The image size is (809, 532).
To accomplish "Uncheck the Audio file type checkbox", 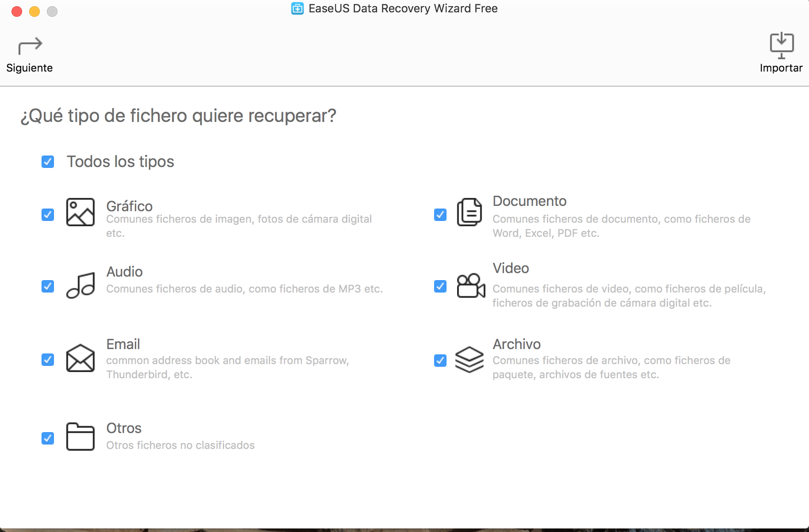I will point(48,286).
